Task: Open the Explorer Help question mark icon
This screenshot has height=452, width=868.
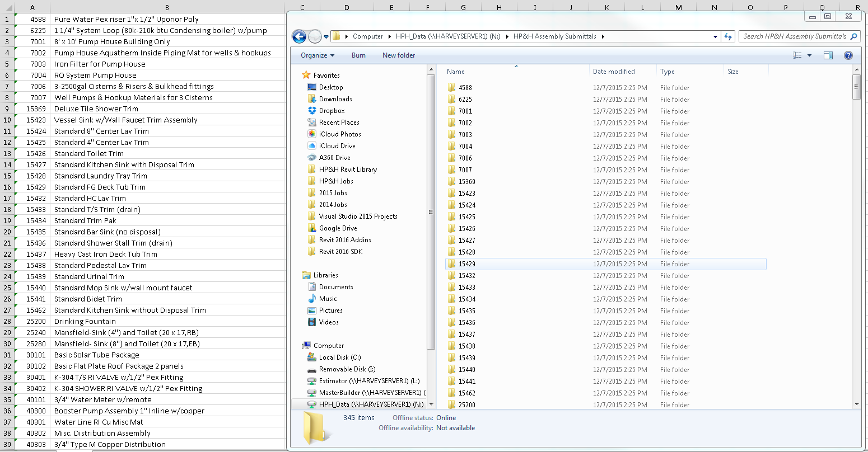Action: tap(848, 55)
